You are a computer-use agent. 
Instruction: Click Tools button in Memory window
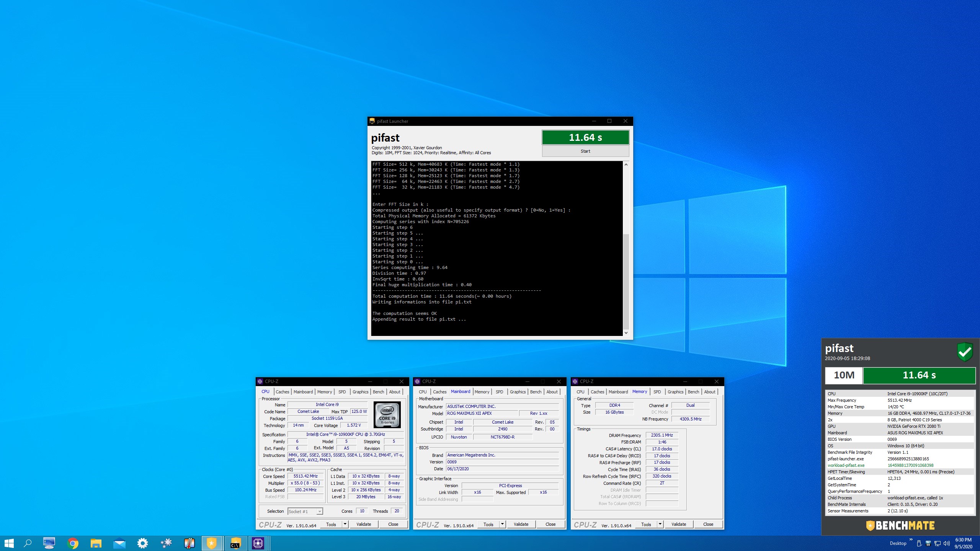tap(646, 524)
